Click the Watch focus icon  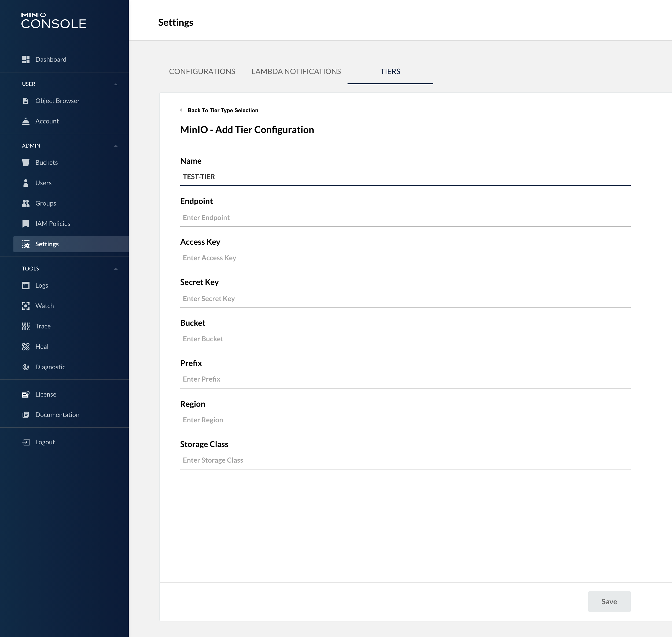pos(26,306)
